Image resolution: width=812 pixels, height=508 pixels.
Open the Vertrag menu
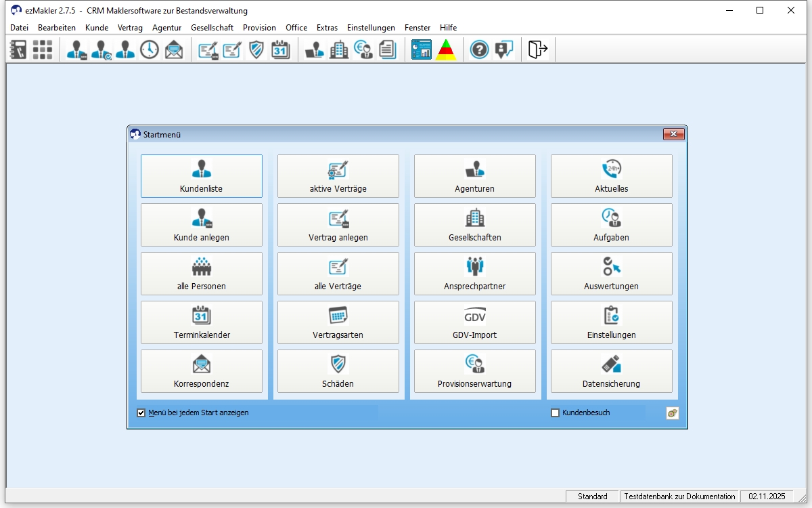coord(130,28)
